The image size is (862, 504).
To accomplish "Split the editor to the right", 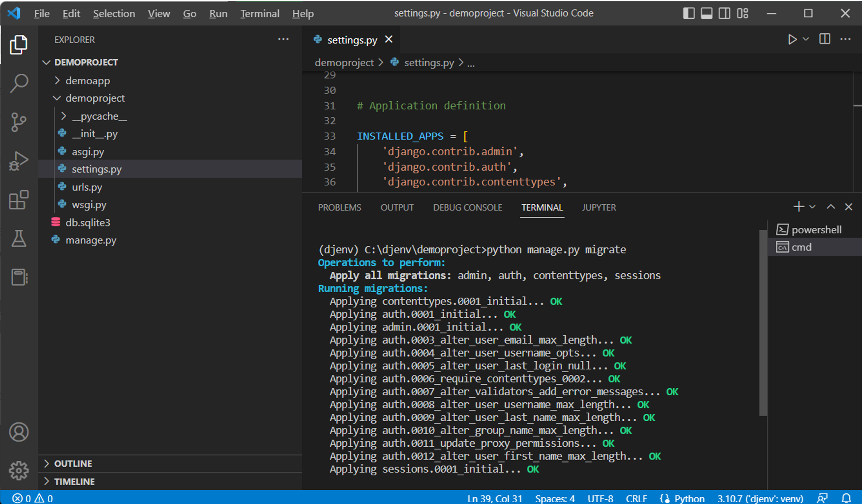I will coord(825,39).
